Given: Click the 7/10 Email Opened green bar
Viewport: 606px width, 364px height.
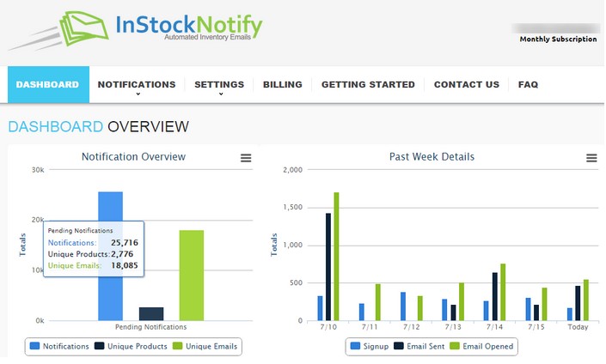Looking at the screenshot, I should pos(336,258).
